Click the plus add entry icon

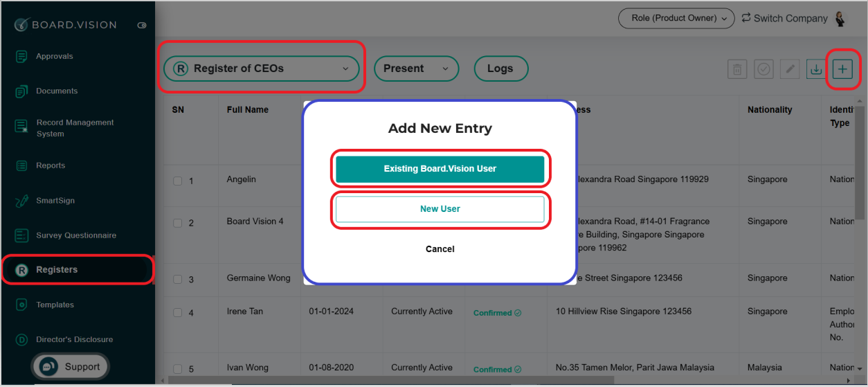tap(842, 69)
